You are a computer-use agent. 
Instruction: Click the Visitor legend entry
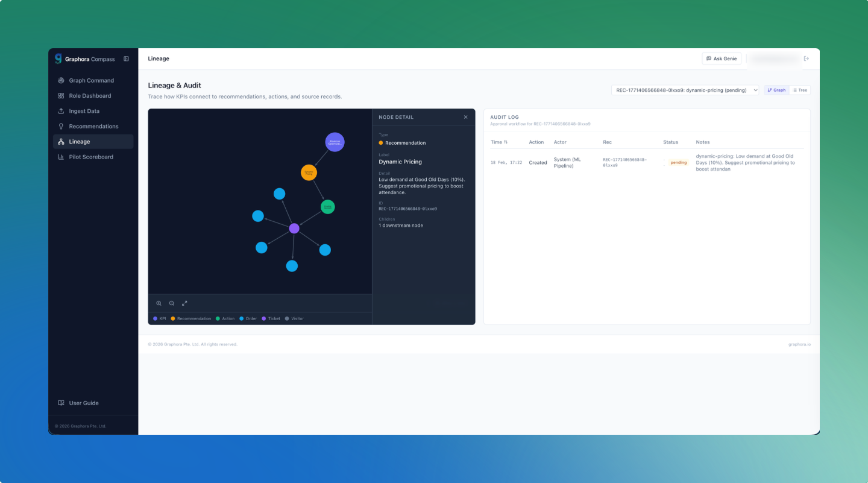coord(295,318)
